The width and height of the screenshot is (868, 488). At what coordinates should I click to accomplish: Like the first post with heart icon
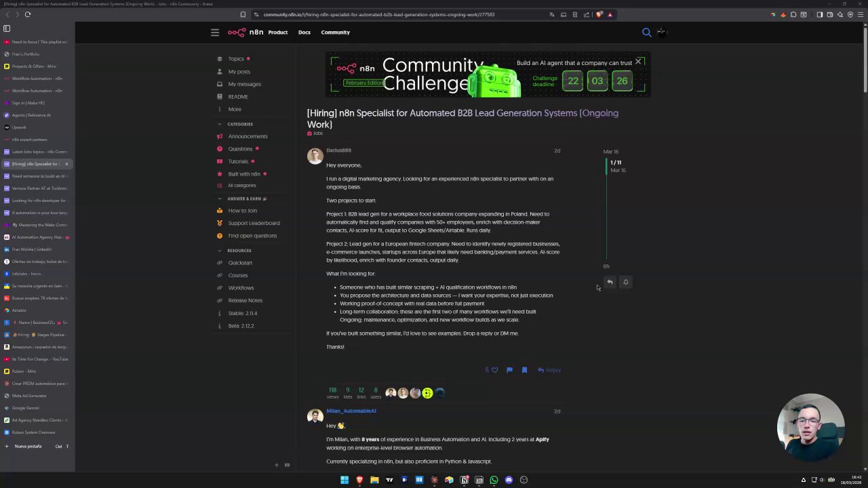coord(494,370)
